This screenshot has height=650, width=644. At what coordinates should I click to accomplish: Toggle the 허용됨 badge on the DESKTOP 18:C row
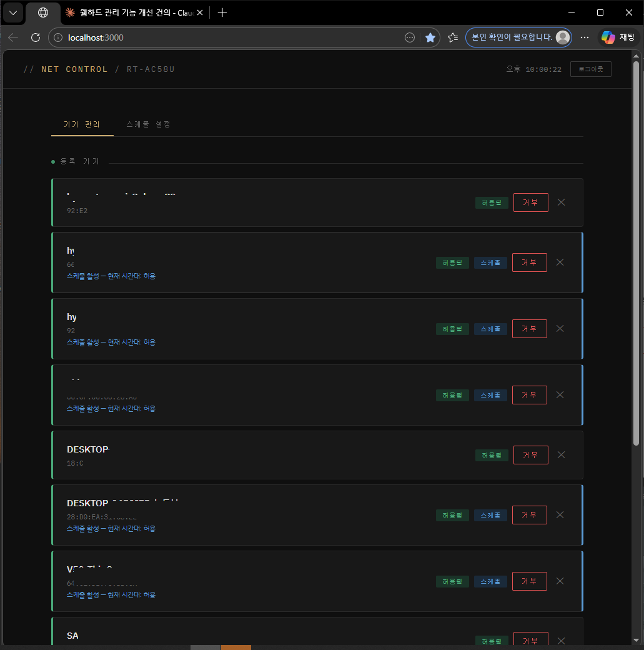(x=492, y=455)
